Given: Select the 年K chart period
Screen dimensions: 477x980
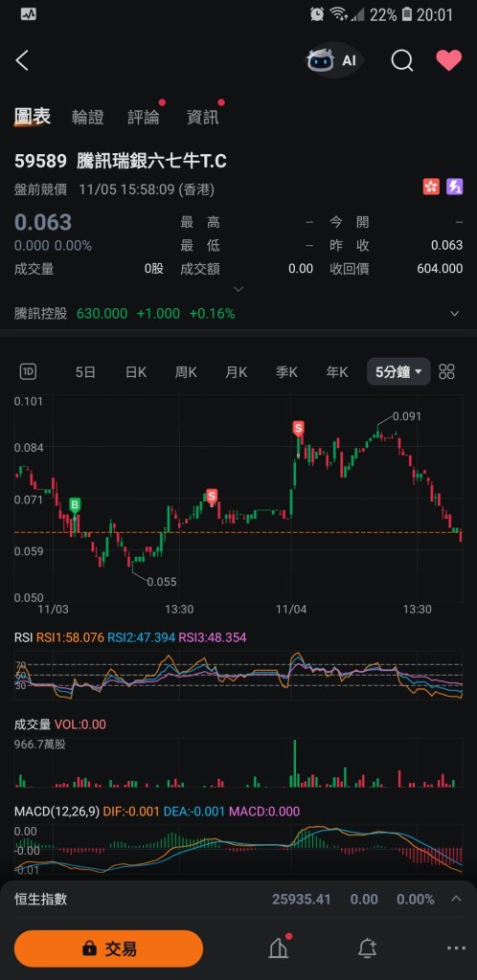Looking at the screenshot, I should point(337,372).
